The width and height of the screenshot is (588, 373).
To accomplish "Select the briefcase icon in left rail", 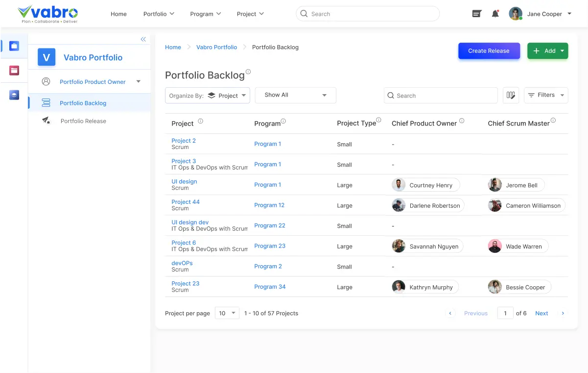I will [x=14, y=46].
